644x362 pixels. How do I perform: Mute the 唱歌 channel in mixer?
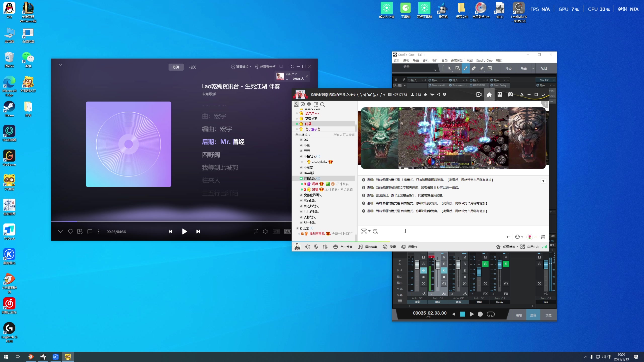(x=465, y=257)
